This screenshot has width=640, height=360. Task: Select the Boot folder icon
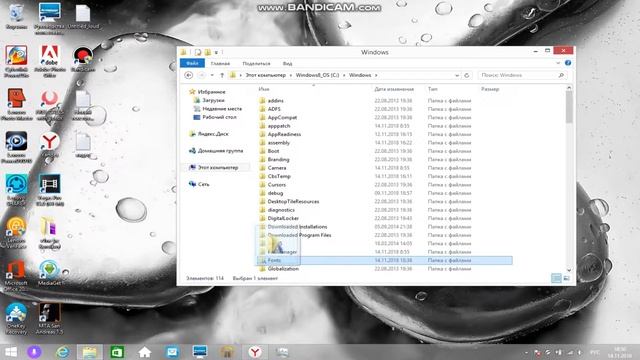262,151
